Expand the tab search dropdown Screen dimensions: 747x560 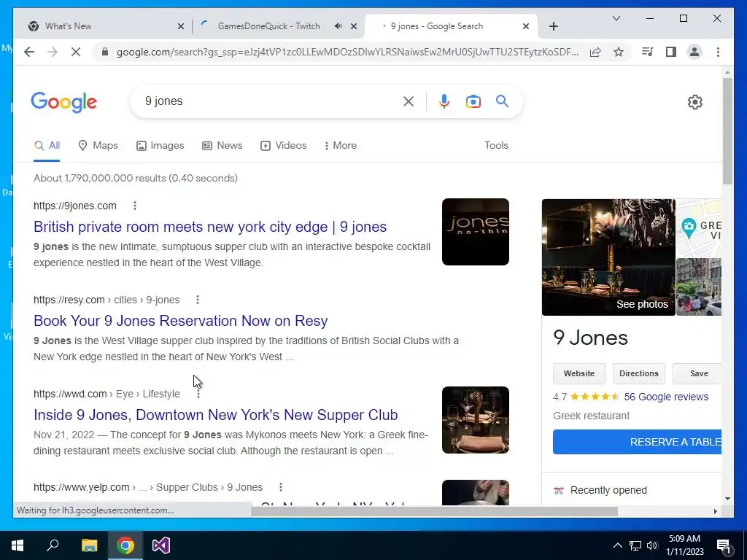click(x=616, y=18)
